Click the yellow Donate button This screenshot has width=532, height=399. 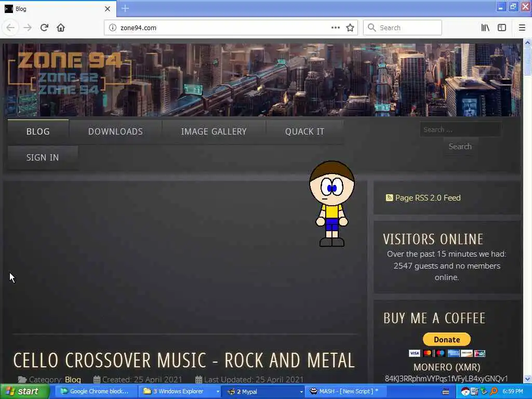pos(446,339)
